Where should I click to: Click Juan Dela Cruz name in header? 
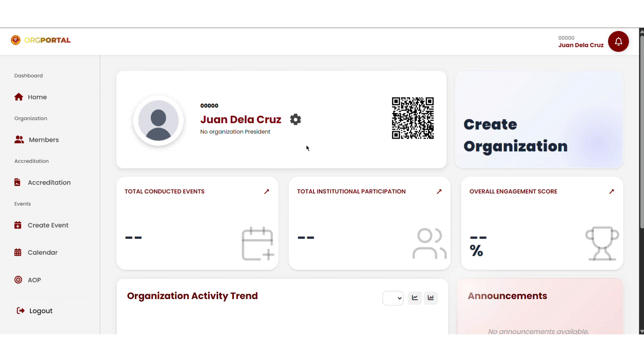tap(581, 45)
